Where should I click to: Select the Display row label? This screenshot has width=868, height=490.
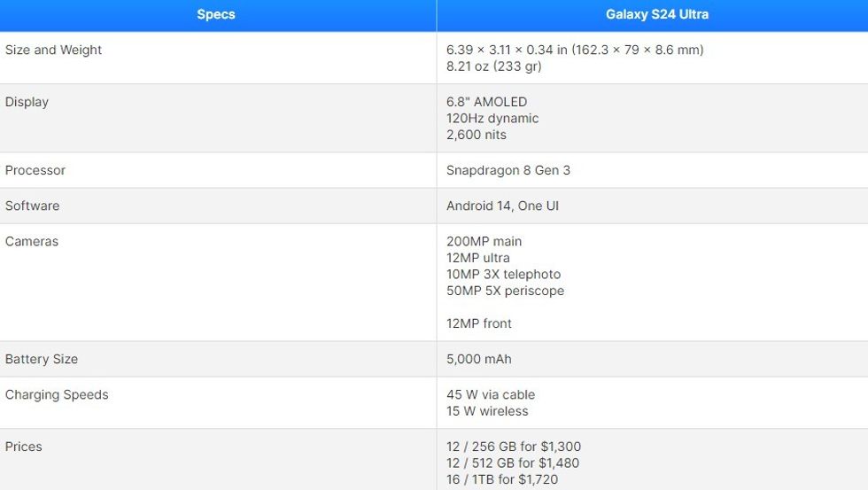coord(27,103)
